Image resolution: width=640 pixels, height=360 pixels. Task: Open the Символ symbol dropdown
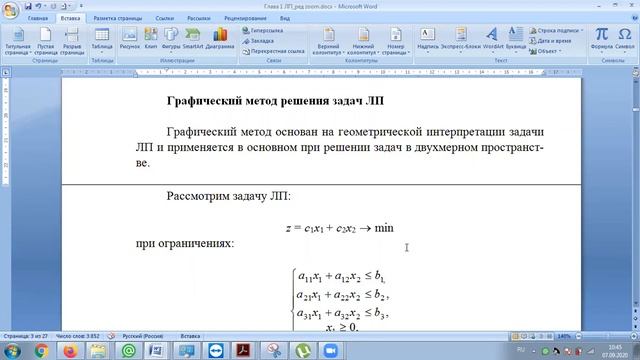[x=624, y=41]
